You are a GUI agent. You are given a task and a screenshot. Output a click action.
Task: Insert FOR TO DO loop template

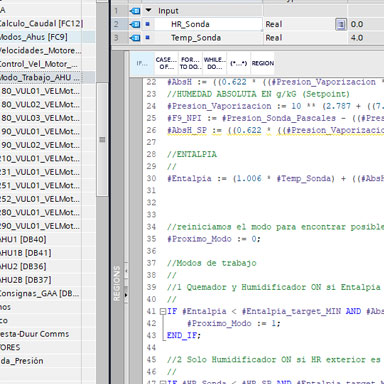190,63
